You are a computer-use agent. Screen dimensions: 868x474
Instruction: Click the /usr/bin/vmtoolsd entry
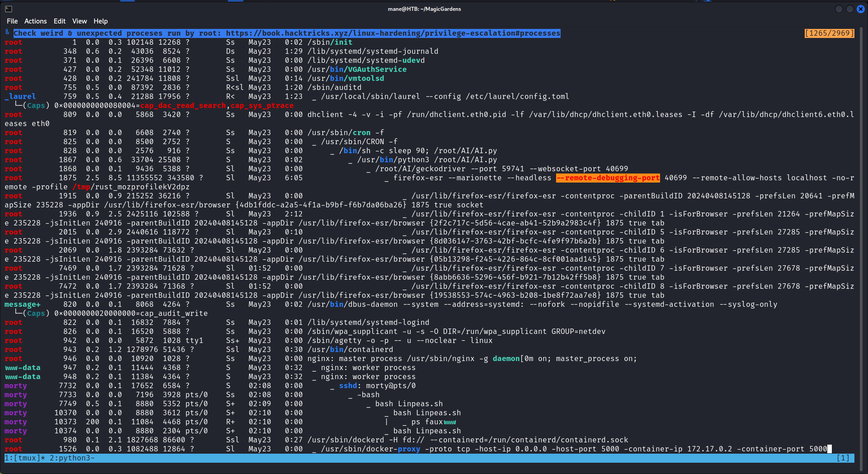click(345, 78)
